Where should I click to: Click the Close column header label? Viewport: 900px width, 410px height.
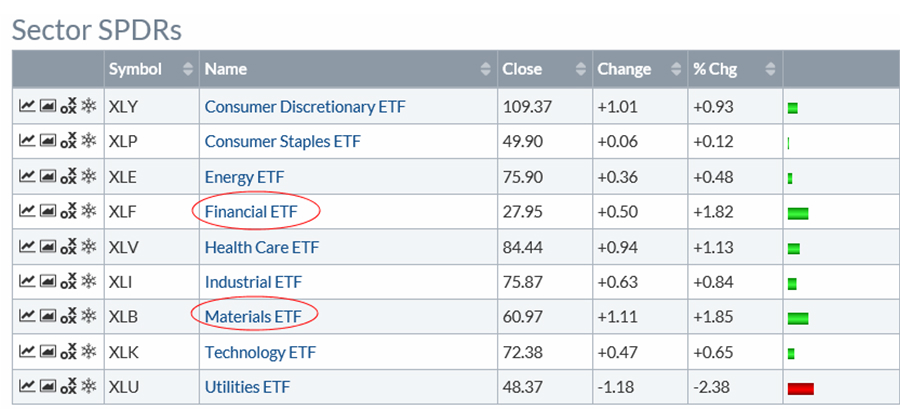click(x=523, y=70)
